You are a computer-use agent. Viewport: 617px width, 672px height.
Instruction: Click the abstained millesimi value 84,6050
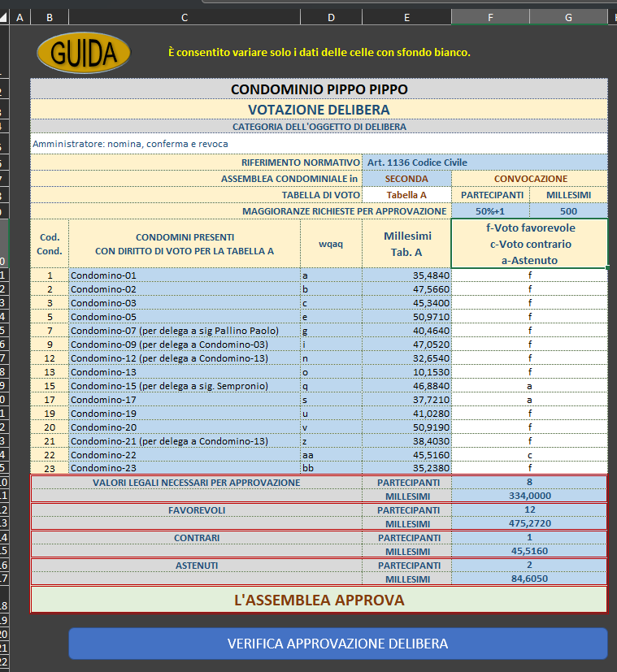click(529, 579)
